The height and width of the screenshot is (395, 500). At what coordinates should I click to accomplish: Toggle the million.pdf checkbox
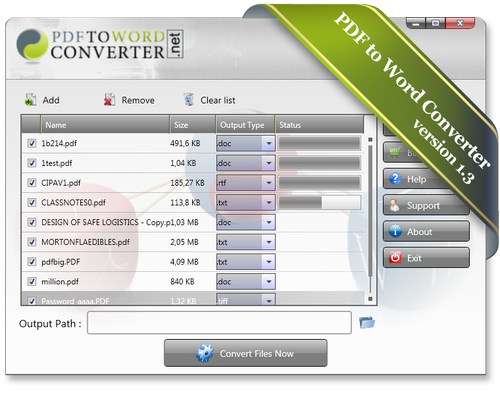(32, 281)
